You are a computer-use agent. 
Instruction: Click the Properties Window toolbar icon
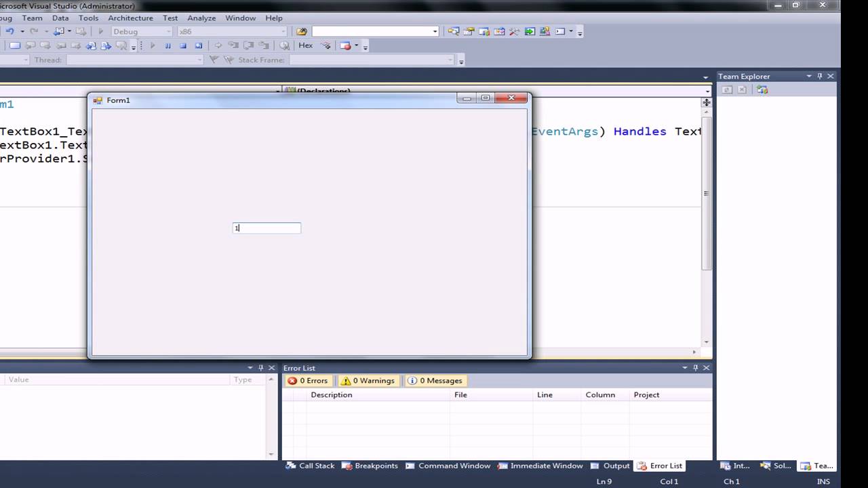(x=469, y=31)
